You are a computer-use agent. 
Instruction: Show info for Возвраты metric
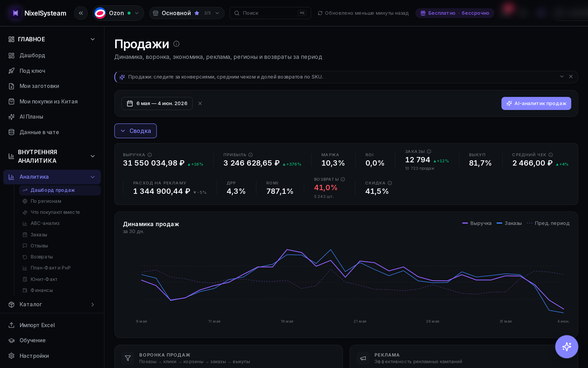pyautogui.click(x=343, y=179)
